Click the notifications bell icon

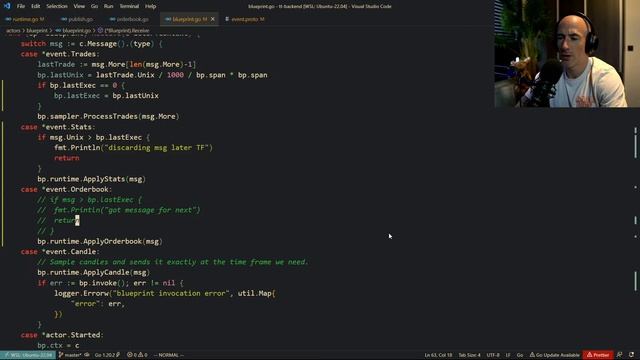(631, 355)
